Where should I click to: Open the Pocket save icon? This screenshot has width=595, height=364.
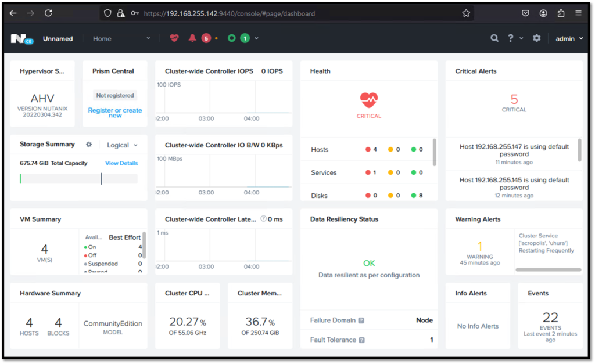pos(525,13)
